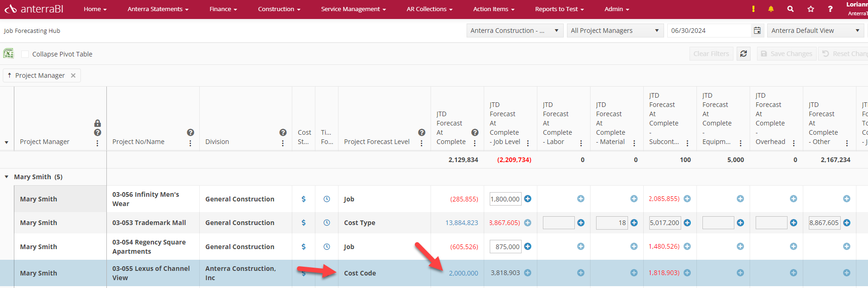Open the Anterra Statements menu
The width and height of the screenshot is (868, 288).
pyautogui.click(x=158, y=9)
